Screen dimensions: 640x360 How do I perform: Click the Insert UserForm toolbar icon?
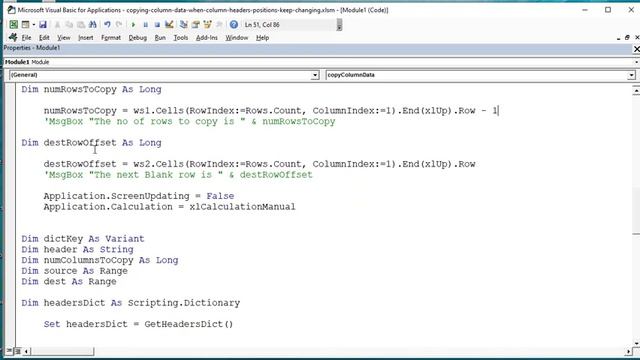[26, 24]
